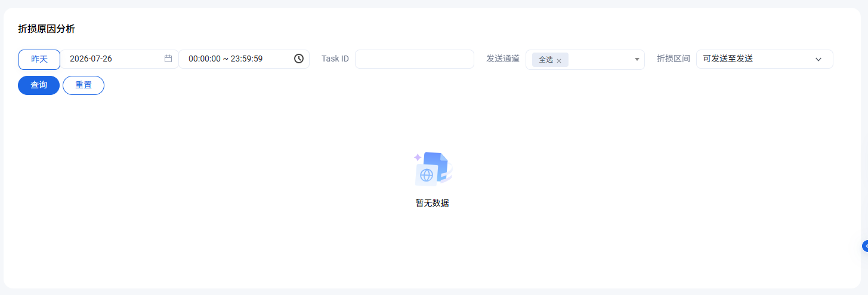Image resolution: width=868 pixels, height=295 pixels.
Task: Open the 发送通道 dropdown arrow
Action: 637,59
